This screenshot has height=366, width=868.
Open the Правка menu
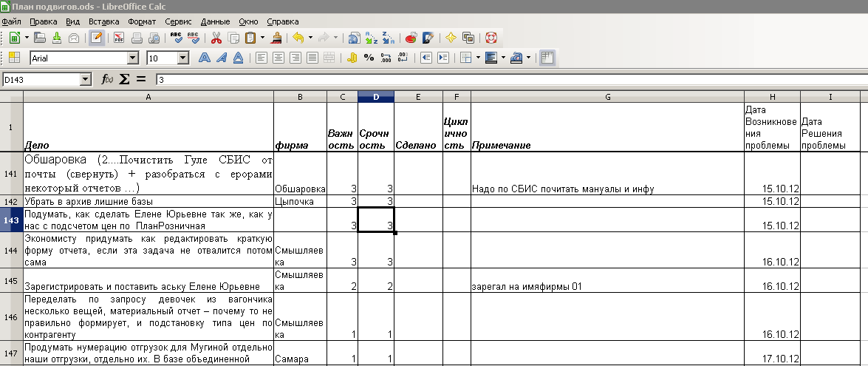point(43,21)
